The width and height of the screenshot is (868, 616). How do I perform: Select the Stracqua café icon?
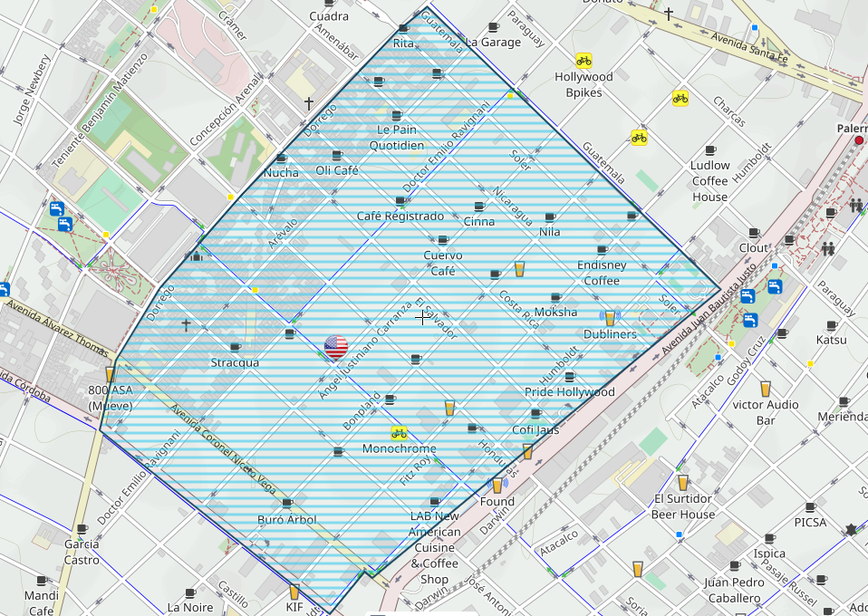[x=236, y=348]
